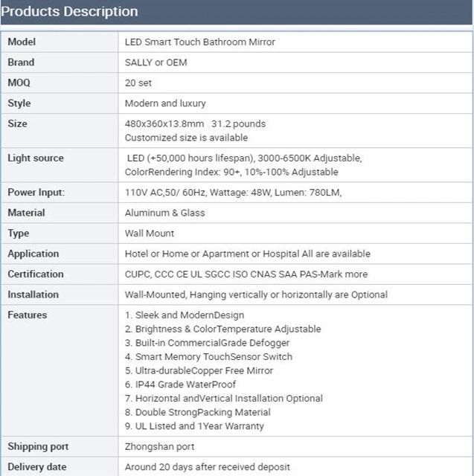
Task: Click the Wall Mount type value
Action: (150, 234)
